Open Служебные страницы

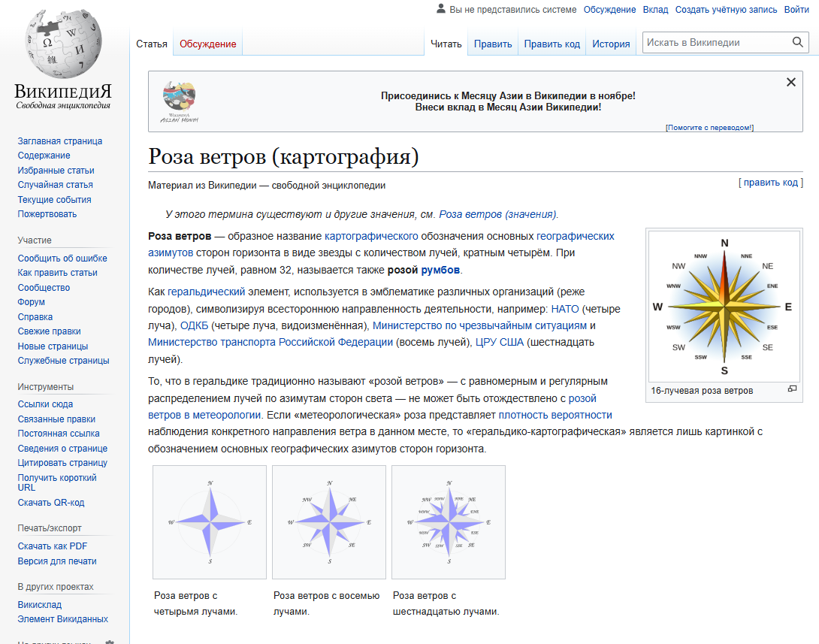63,361
